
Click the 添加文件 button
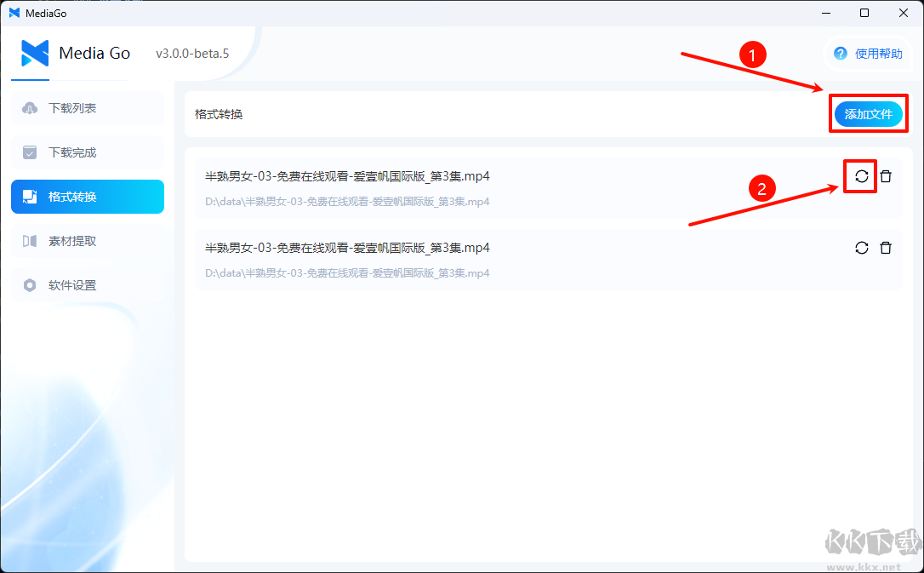[868, 114]
